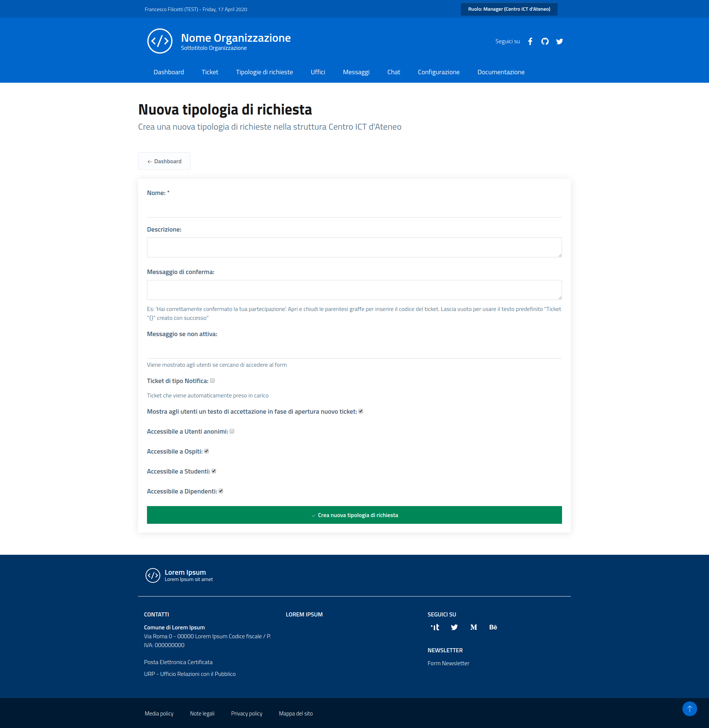Submit Crea nuova tipologia di richiesta
The height and width of the screenshot is (728, 709).
tap(354, 515)
